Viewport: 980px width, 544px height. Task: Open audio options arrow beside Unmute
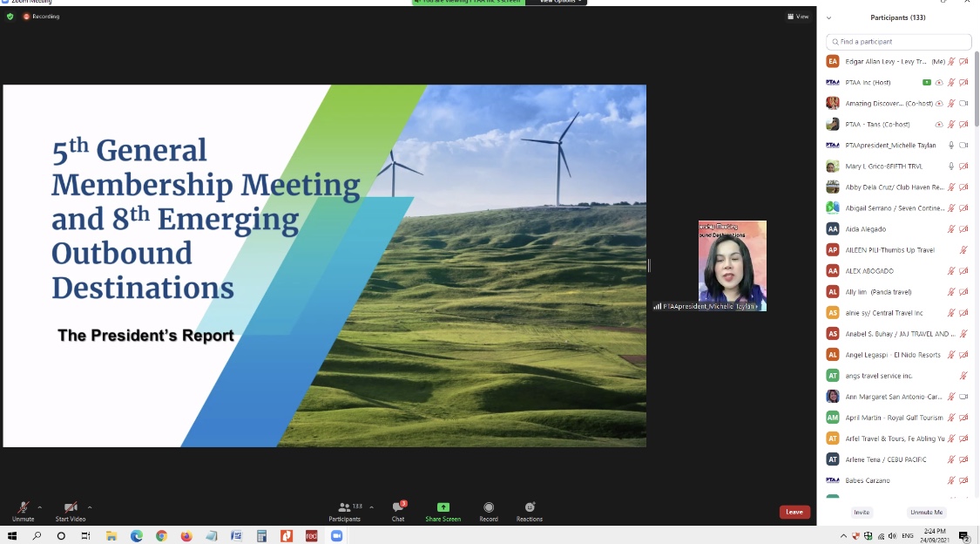pos(39,507)
